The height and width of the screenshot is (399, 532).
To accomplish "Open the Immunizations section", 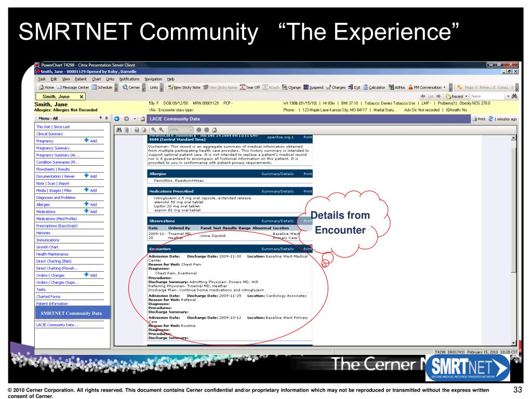I will click(x=47, y=240).
